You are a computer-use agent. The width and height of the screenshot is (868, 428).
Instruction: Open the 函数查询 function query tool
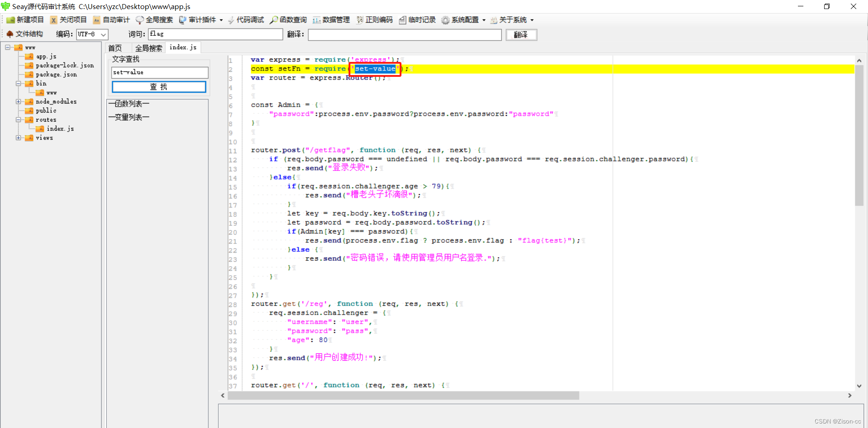click(x=287, y=20)
